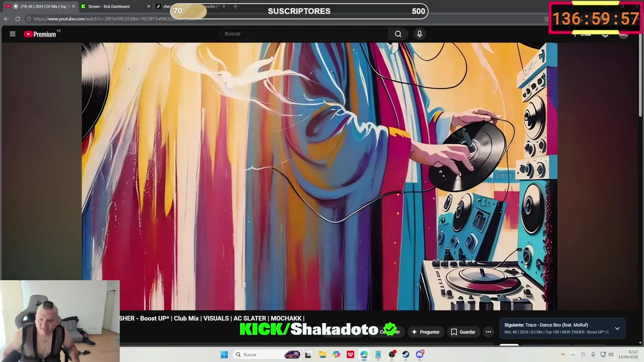
Task: Save video with Guardar button
Action: click(463, 332)
